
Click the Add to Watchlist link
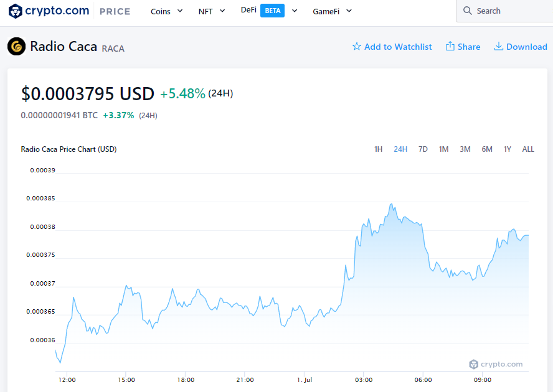click(392, 47)
